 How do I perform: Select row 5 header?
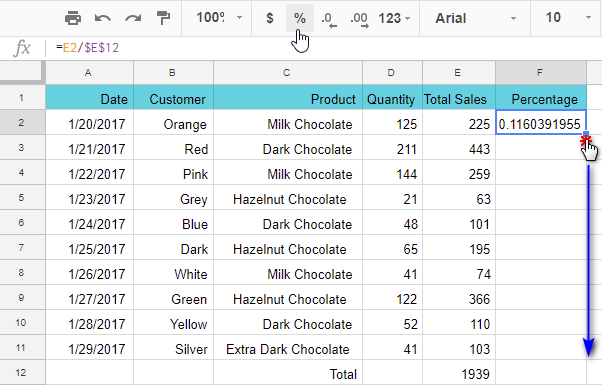click(x=22, y=197)
